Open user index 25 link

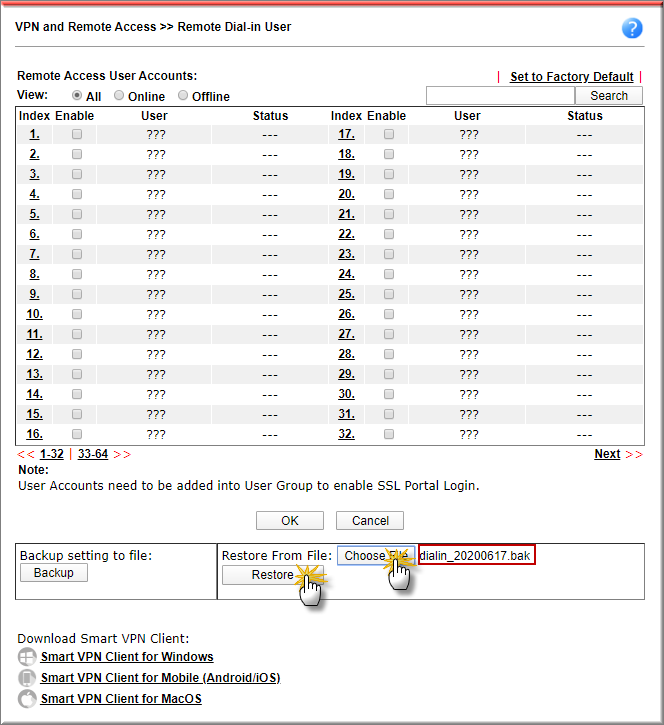pos(346,294)
